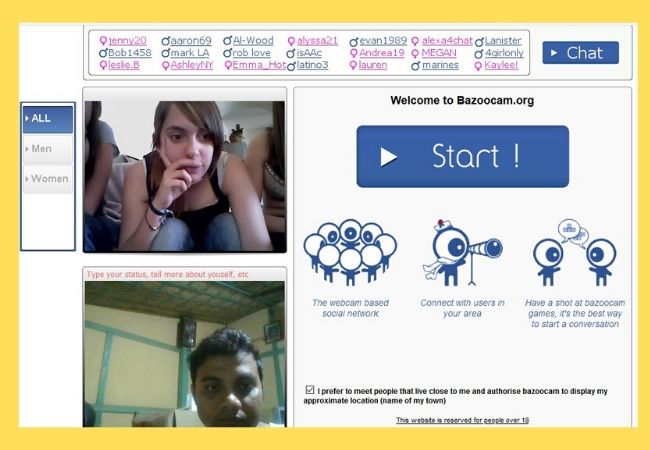Open the Chat button at top right
This screenshot has width=650, height=450.
click(x=580, y=53)
